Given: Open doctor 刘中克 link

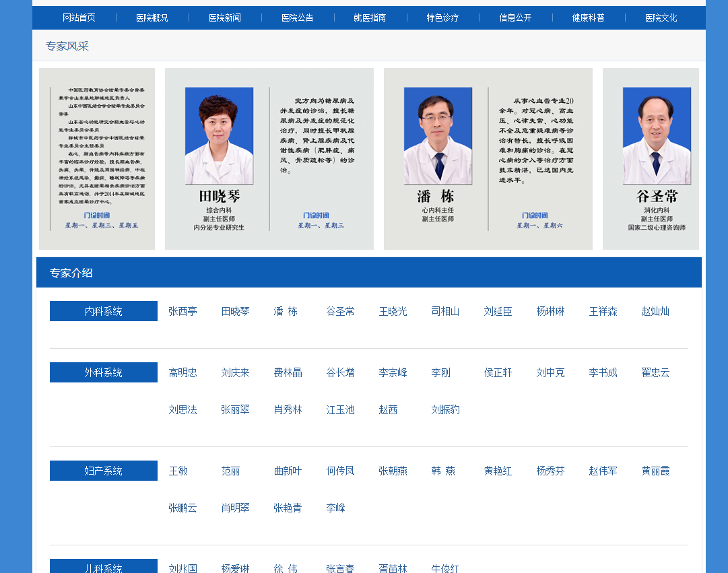Looking at the screenshot, I should (550, 372).
